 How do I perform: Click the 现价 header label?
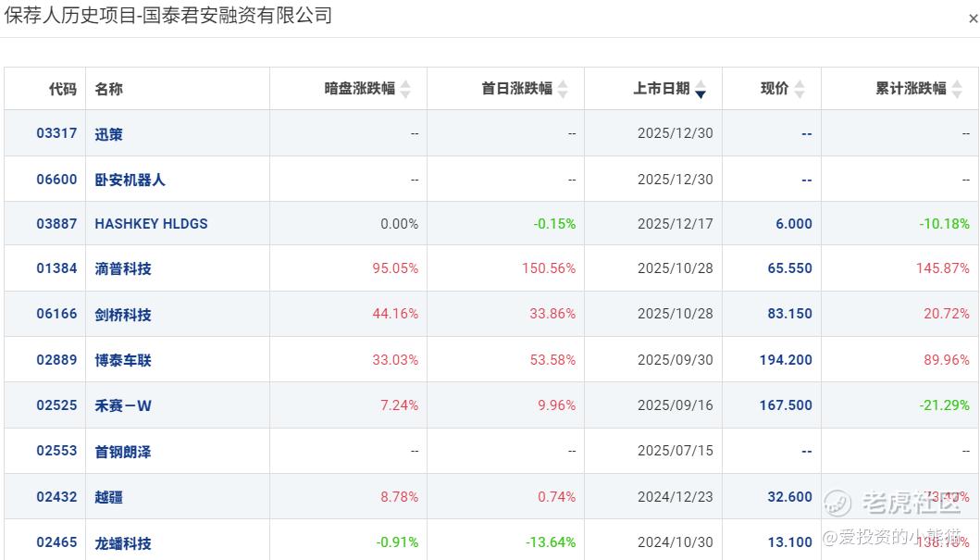point(775,89)
